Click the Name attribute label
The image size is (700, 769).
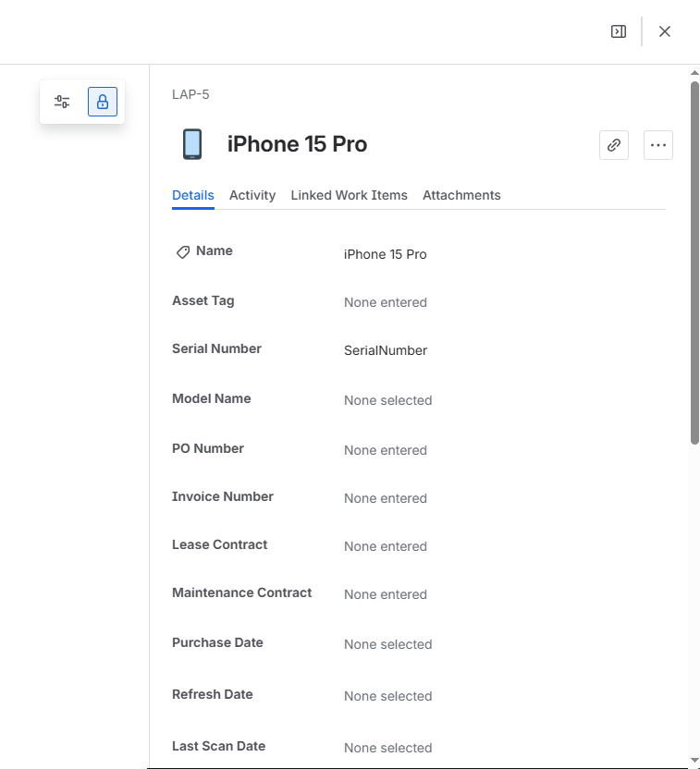215,251
